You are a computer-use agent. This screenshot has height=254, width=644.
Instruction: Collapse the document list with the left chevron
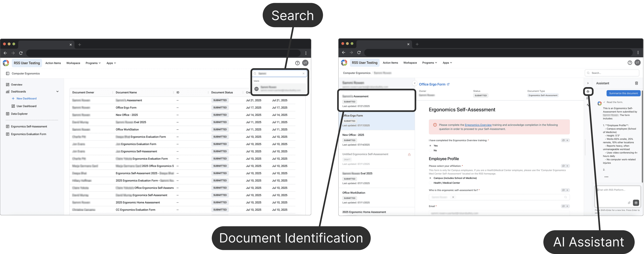coord(415,83)
